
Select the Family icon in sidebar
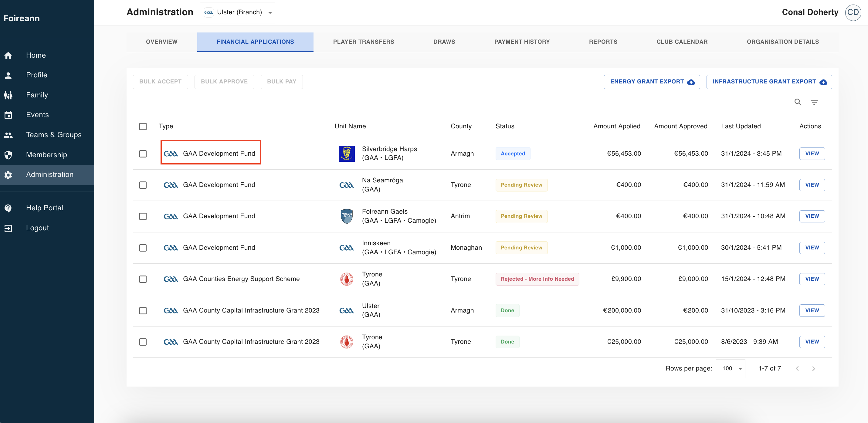point(8,95)
